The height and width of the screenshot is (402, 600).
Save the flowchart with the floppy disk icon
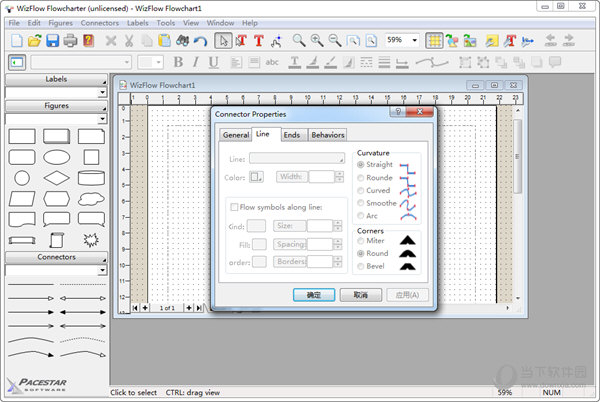(x=52, y=40)
